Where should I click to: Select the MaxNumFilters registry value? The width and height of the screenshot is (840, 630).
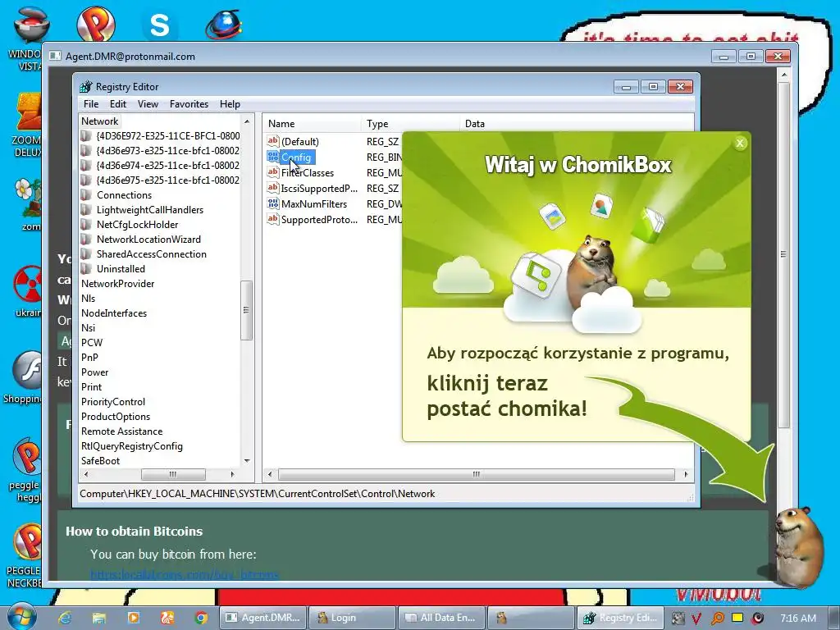coord(314,203)
